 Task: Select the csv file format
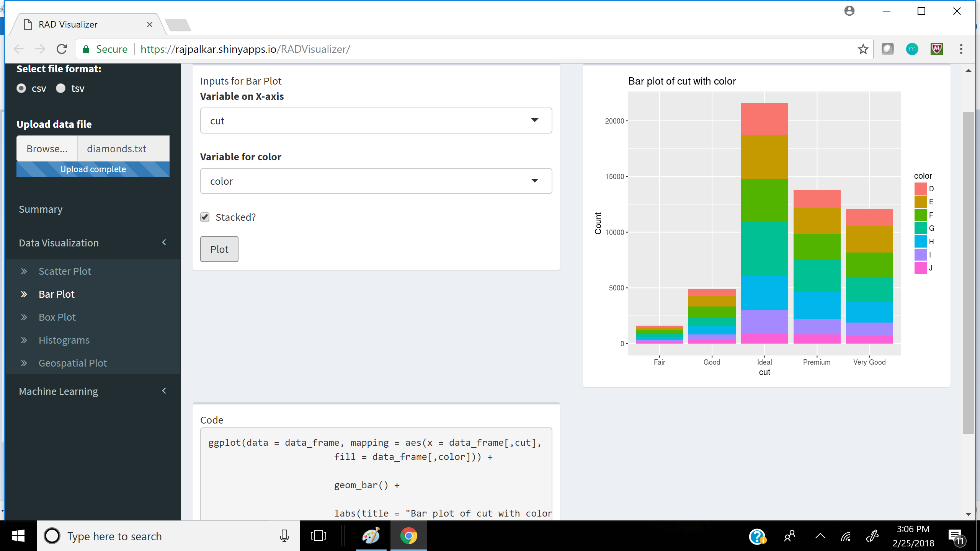point(21,88)
